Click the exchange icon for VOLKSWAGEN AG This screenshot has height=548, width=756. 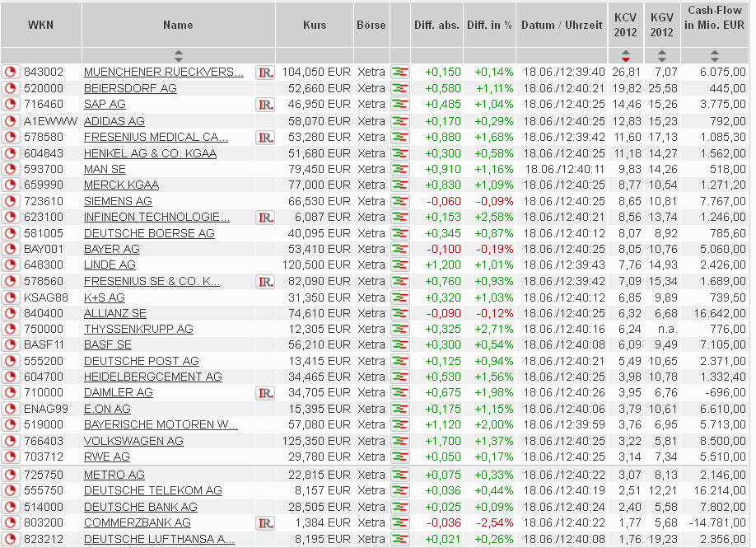pos(400,441)
